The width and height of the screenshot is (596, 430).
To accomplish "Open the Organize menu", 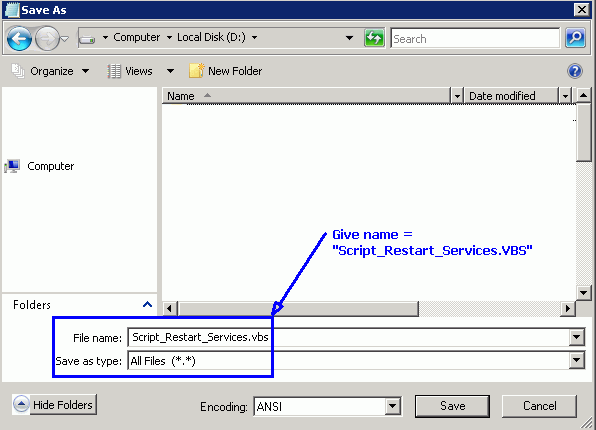I will pyautogui.click(x=51, y=71).
